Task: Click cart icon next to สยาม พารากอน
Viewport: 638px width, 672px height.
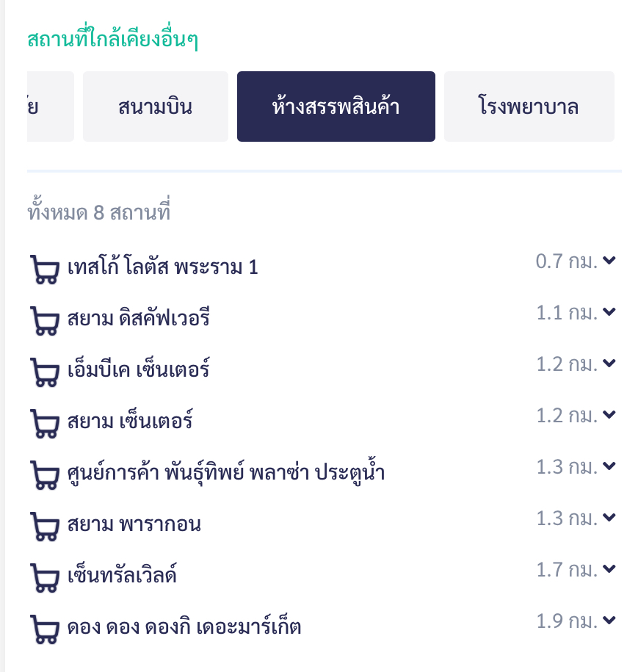Action: pyautogui.click(x=44, y=527)
